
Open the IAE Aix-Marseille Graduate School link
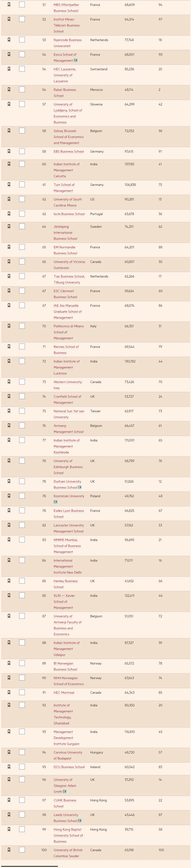click(68, 311)
